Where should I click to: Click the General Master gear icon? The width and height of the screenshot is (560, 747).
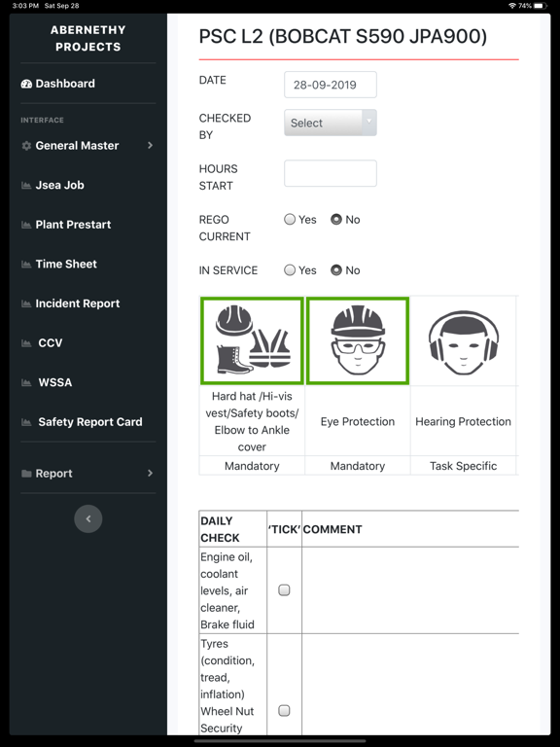[x=26, y=146]
